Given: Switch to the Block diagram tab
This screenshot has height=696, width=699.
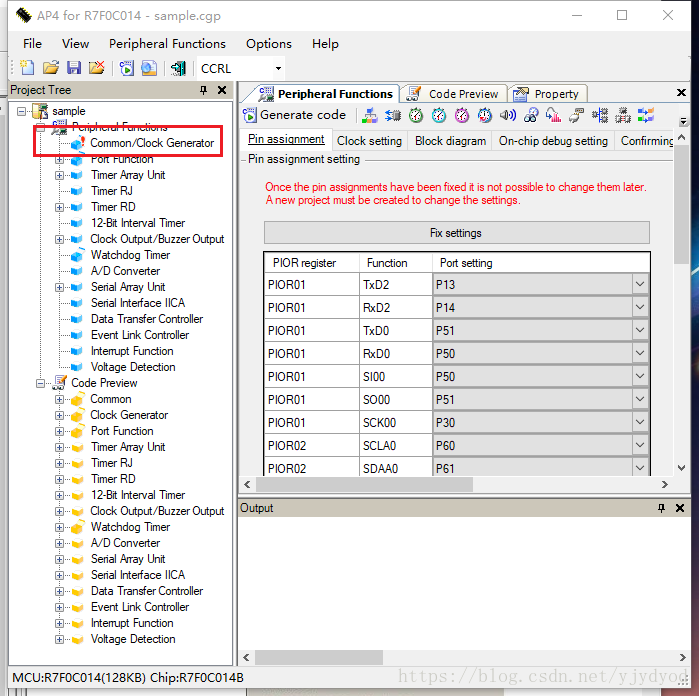Looking at the screenshot, I should (x=450, y=141).
